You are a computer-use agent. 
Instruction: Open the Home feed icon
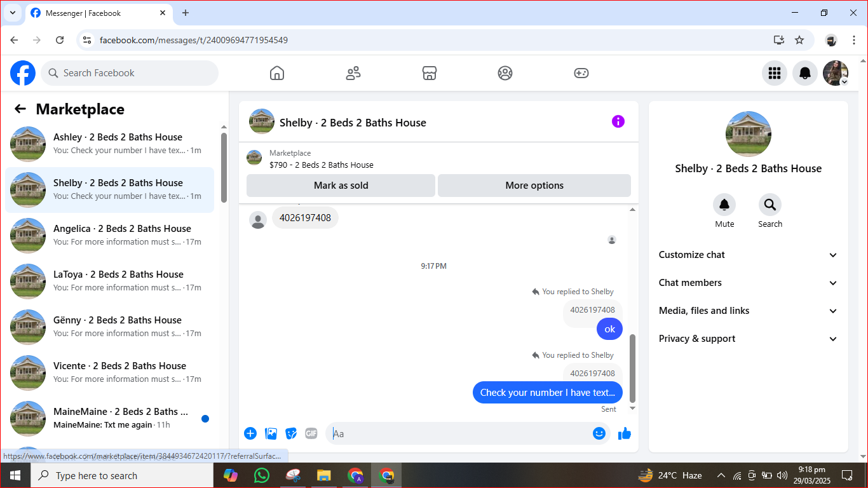click(277, 73)
